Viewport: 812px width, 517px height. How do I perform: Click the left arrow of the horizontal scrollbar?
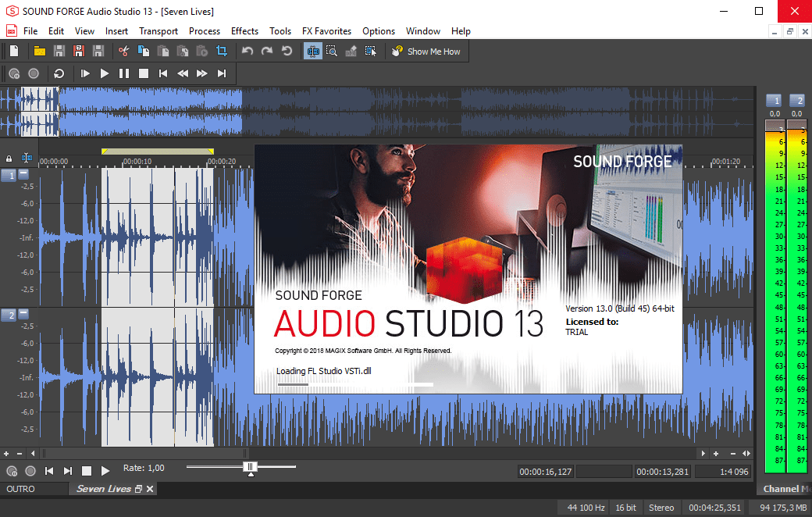(33, 453)
